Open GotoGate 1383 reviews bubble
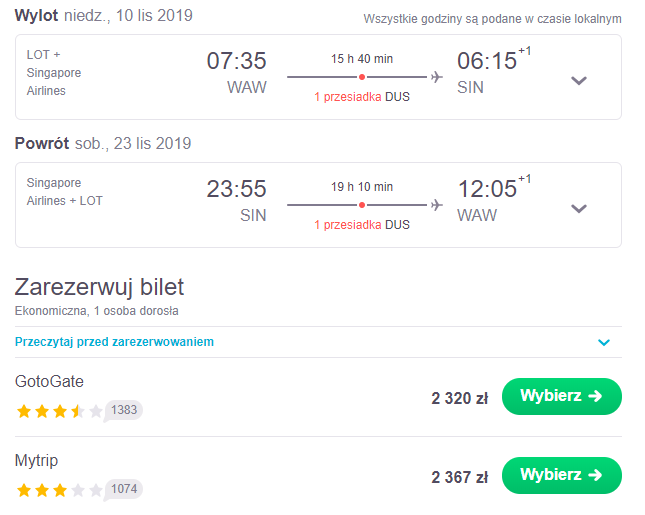This screenshot has height=515, width=645. 123,410
